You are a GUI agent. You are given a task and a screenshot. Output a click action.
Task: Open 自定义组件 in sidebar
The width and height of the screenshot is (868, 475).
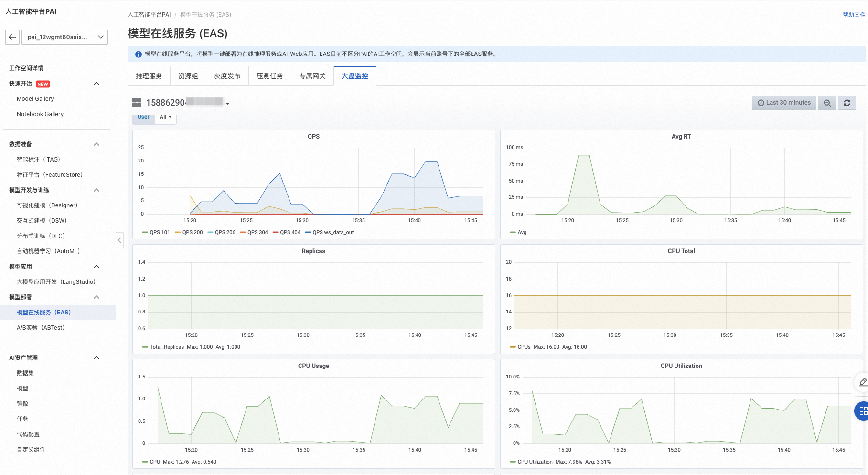31,450
